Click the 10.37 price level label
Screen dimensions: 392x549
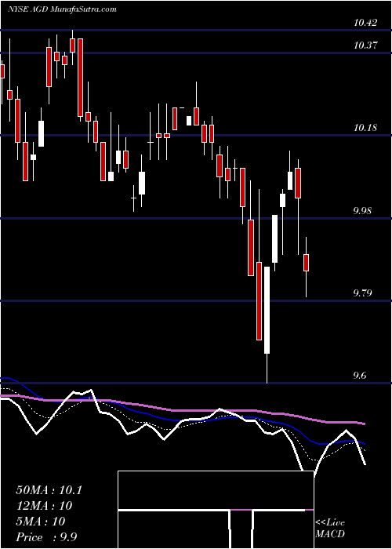tap(365, 45)
